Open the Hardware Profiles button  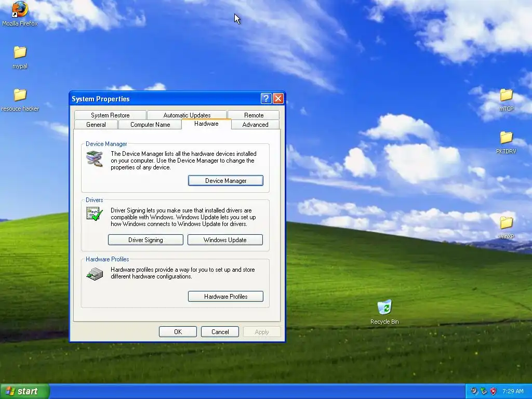pos(225,297)
